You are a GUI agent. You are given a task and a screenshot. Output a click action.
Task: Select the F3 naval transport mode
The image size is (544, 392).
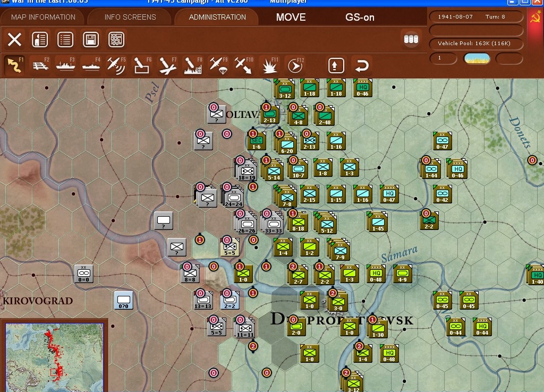65,65
